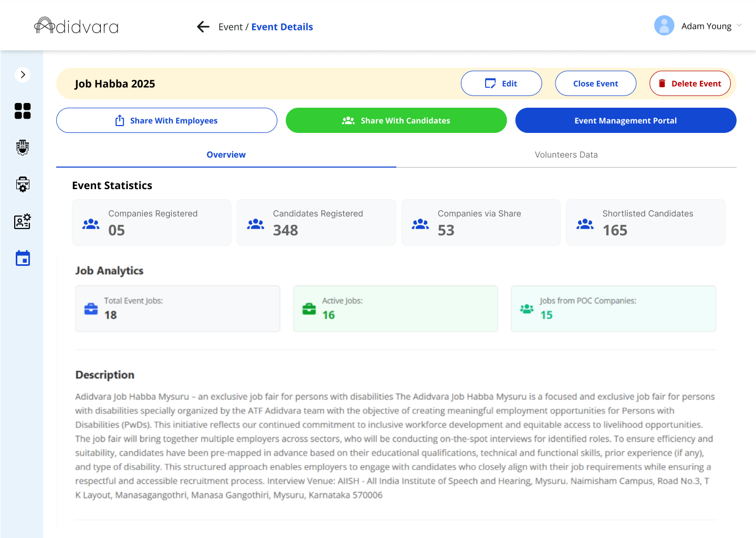Viewport: 756px width, 538px height.
Task: Click the event description paragraph
Action: (395, 446)
